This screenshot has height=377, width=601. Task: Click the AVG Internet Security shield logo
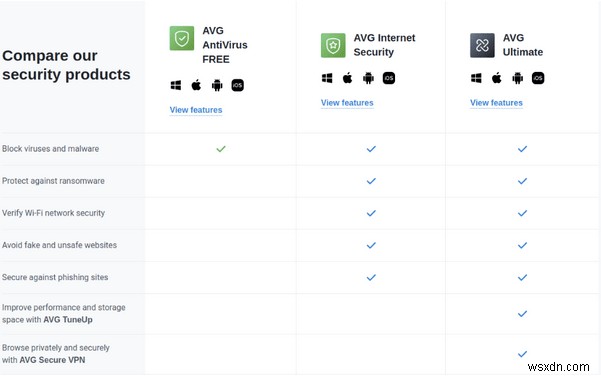(333, 45)
